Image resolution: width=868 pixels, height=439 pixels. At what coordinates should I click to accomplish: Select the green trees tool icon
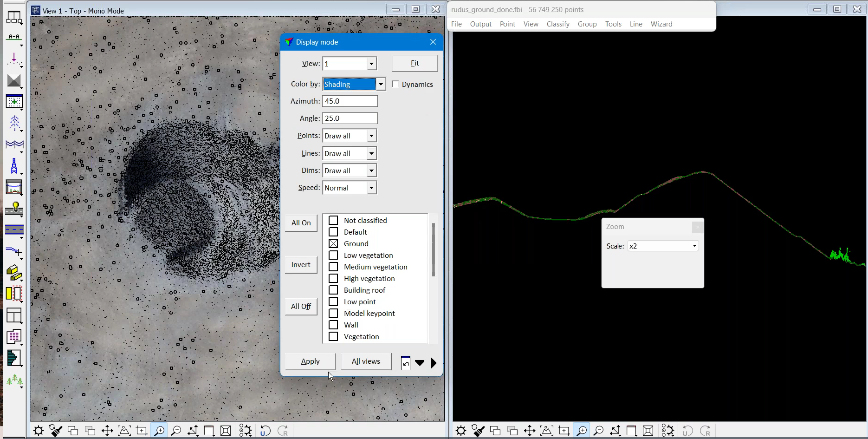click(x=14, y=380)
